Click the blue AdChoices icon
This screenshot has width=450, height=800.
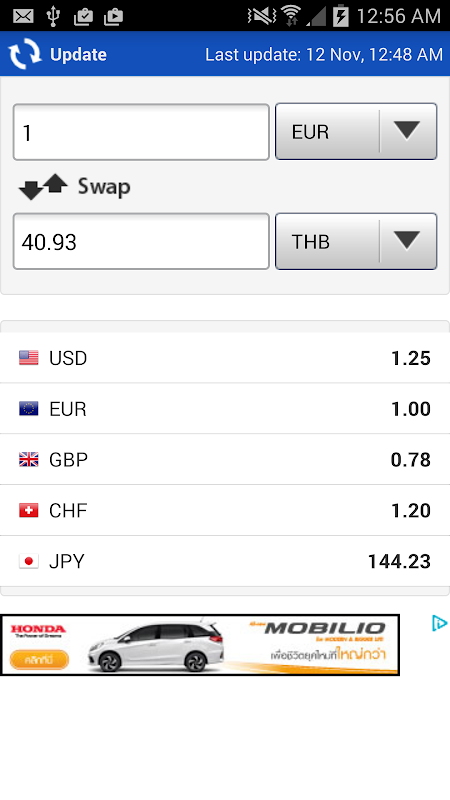(x=439, y=623)
